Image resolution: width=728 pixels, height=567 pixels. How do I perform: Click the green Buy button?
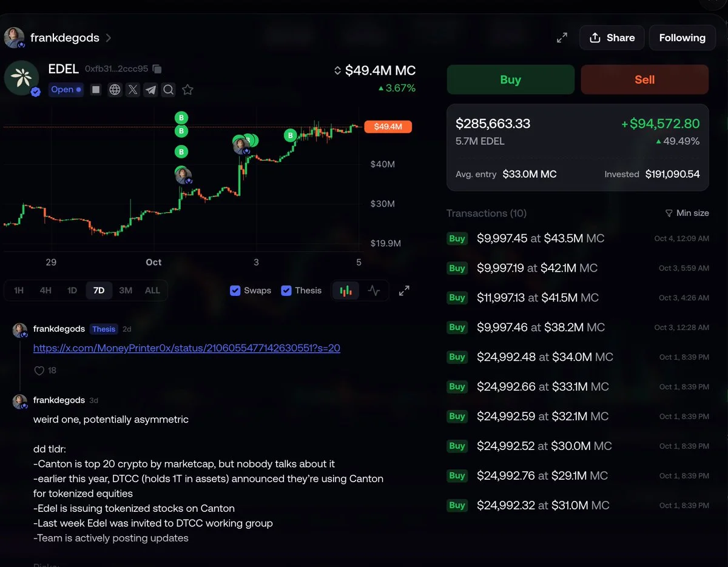[x=511, y=79]
